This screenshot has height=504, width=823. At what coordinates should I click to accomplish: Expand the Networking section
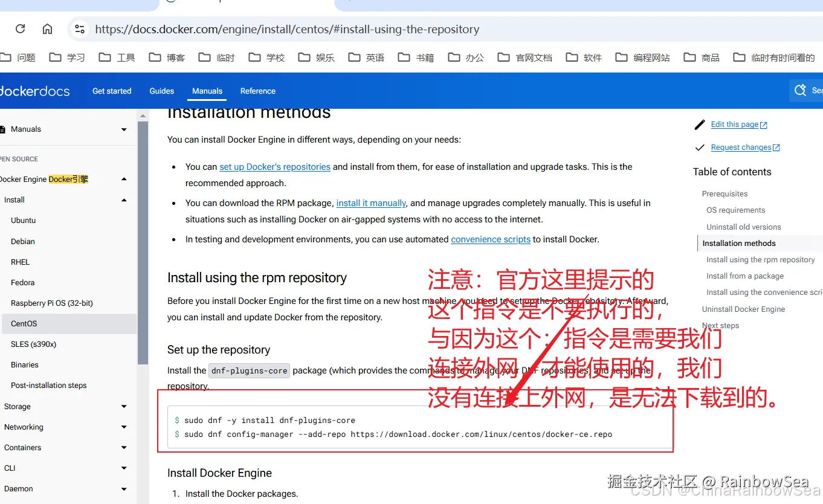(123, 427)
